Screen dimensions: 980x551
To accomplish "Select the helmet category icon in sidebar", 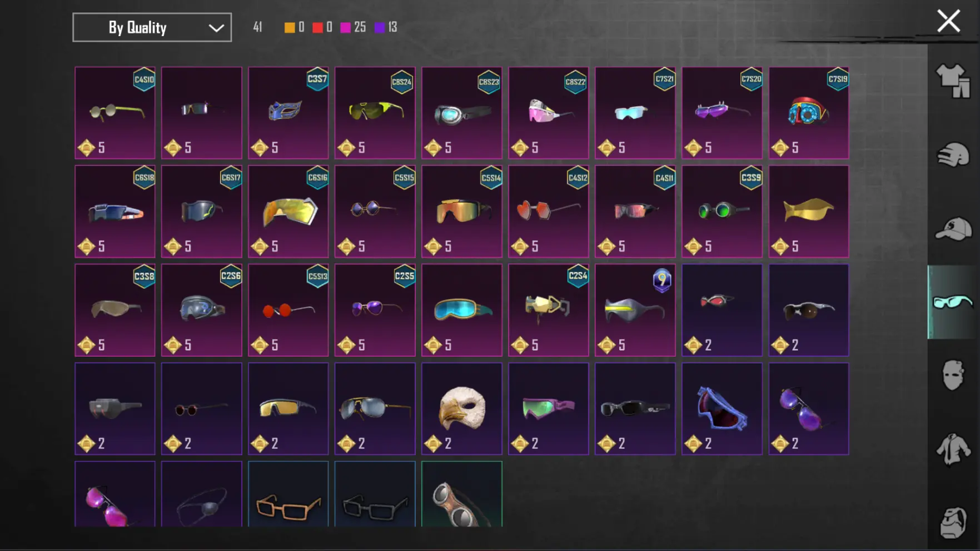I will click(x=953, y=155).
